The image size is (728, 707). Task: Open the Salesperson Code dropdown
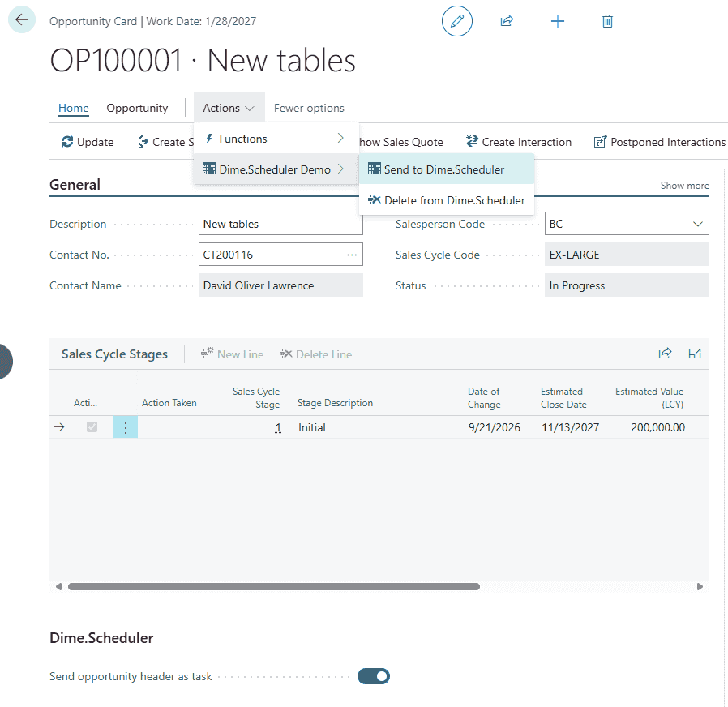point(697,224)
